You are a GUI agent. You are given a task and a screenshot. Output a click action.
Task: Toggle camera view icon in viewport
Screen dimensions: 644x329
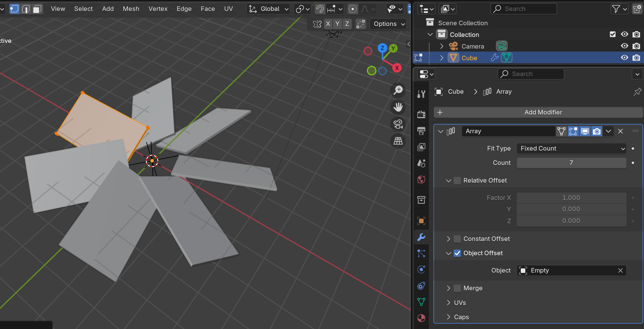point(398,124)
